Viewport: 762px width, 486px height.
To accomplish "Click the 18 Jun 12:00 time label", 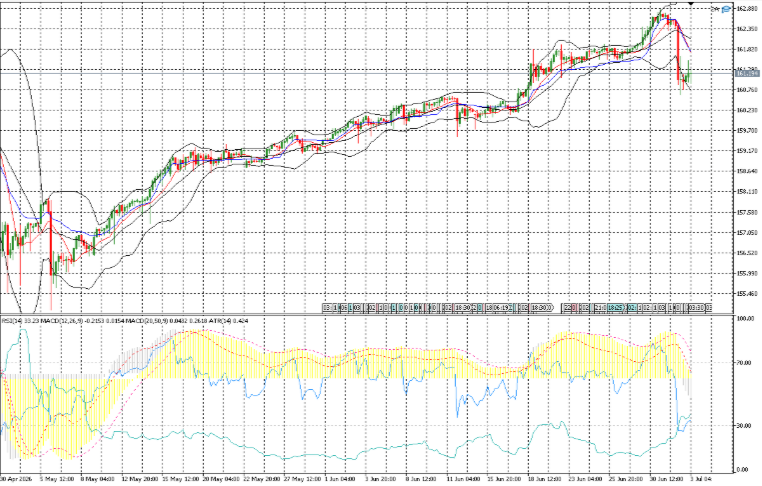I will click(x=545, y=479).
